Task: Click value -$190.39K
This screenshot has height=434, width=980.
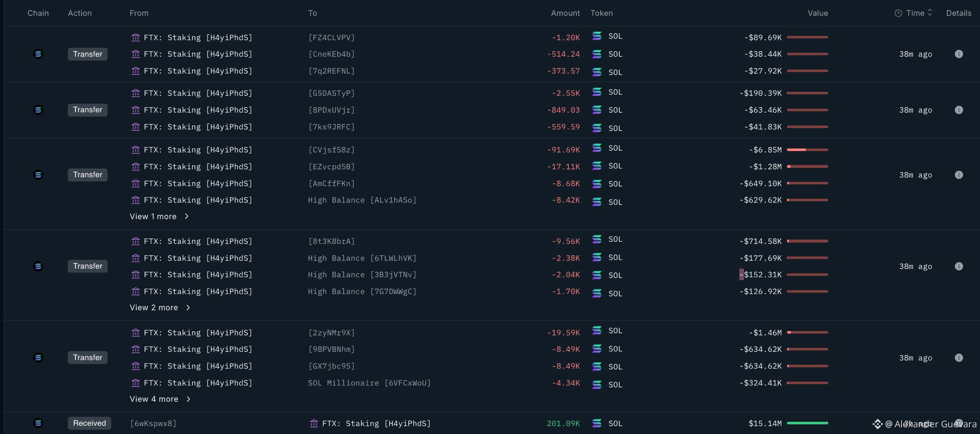Action: [x=760, y=93]
